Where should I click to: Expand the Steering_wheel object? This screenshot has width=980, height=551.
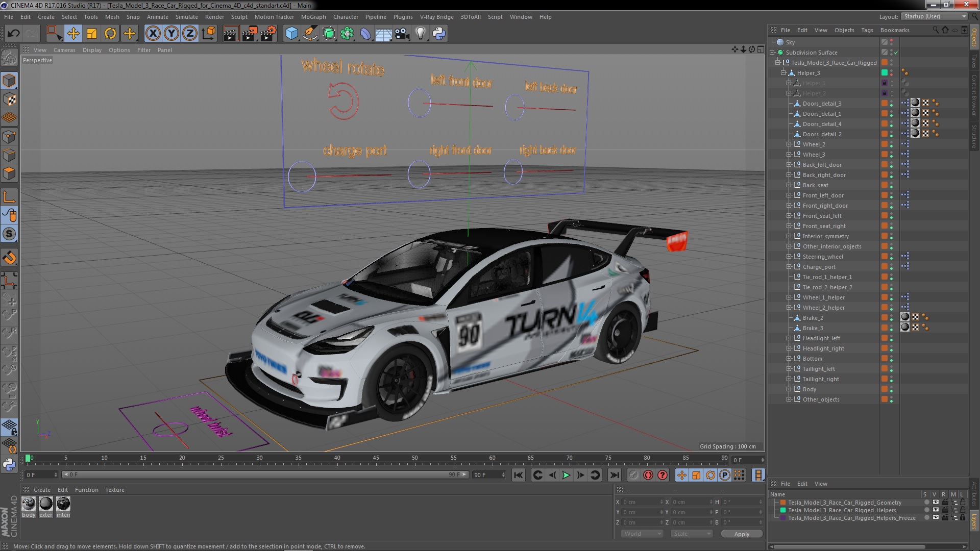[789, 257]
